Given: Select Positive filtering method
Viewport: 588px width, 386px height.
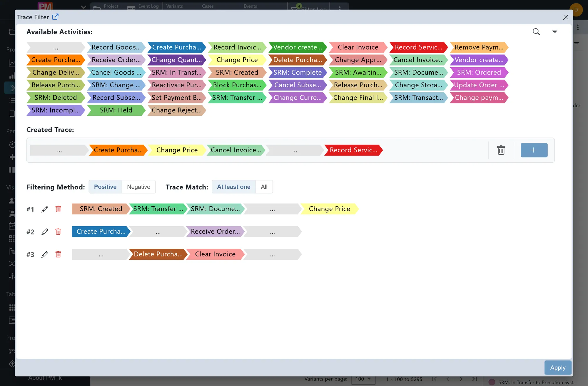Looking at the screenshot, I should [105, 187].
